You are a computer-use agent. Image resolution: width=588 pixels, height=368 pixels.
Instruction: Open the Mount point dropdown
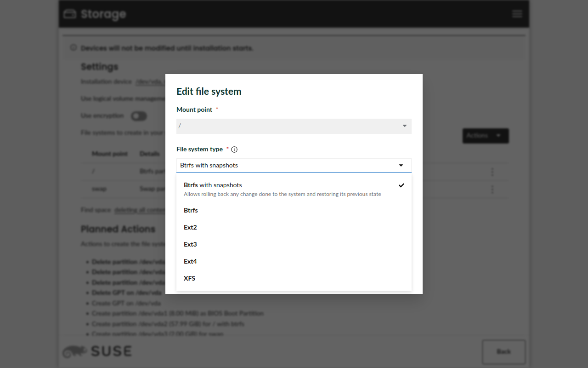[x=294, y=126]
